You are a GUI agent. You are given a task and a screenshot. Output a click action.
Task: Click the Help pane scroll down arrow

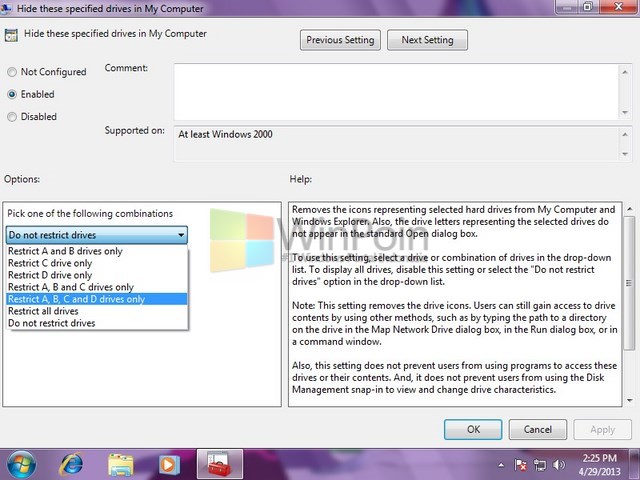tap(629, 400)
